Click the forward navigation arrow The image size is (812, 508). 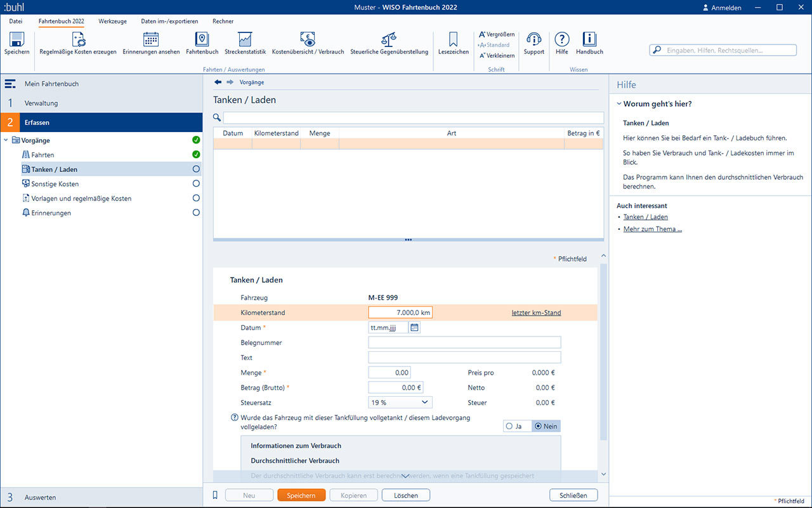coord(230,82)
